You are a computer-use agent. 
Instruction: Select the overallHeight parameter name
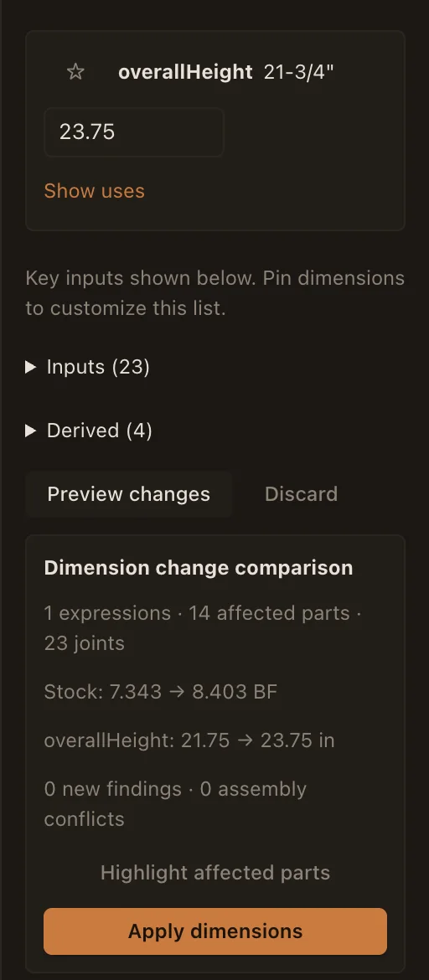pyautogui.click(x=185, y=72)
